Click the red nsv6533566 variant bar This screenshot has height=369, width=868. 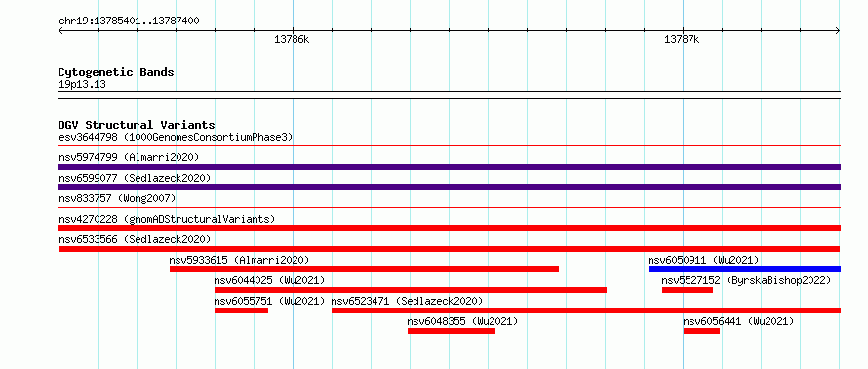tap(450, 249)
